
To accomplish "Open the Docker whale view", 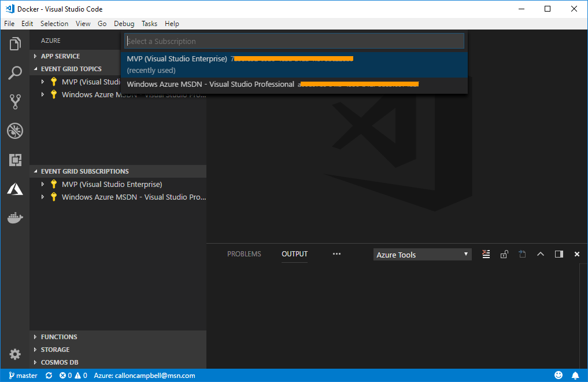I will (15, 218).
